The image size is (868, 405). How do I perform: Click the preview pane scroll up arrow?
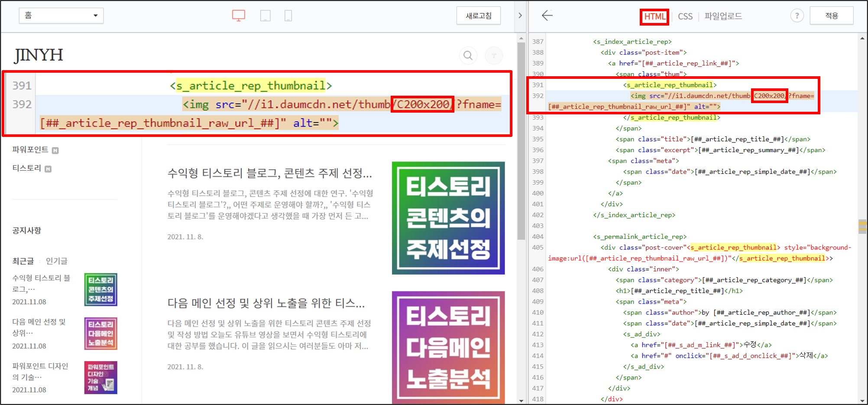[x=521, y=38]
